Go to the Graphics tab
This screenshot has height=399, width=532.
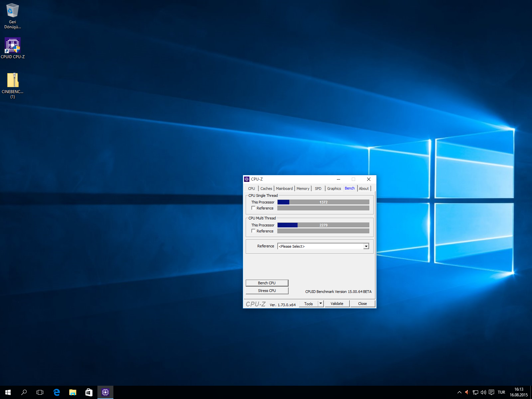point(334,189)
